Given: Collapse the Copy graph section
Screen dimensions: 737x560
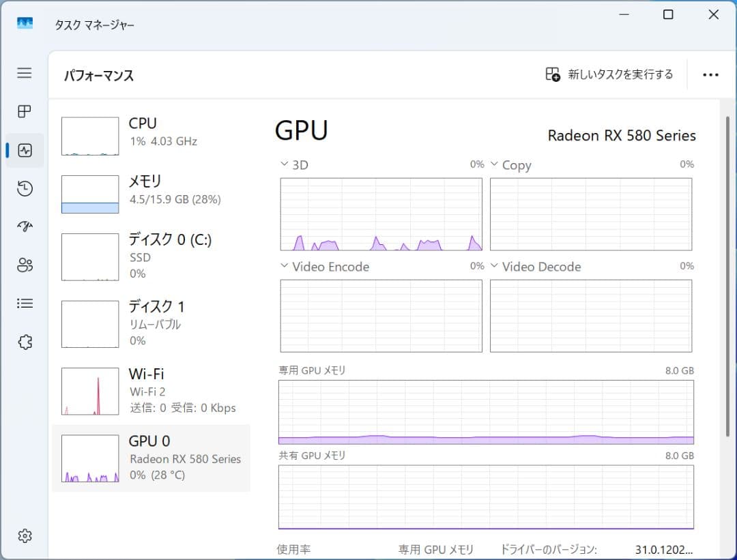Looking at the screenshot, I should 494,164.
